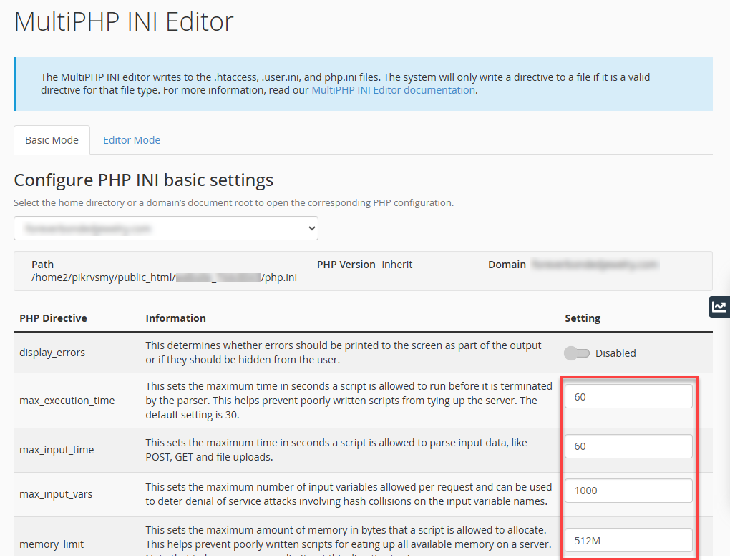Edit the max_execution_time value field
The height and width of the screenshot is (560, 730).
628,396
